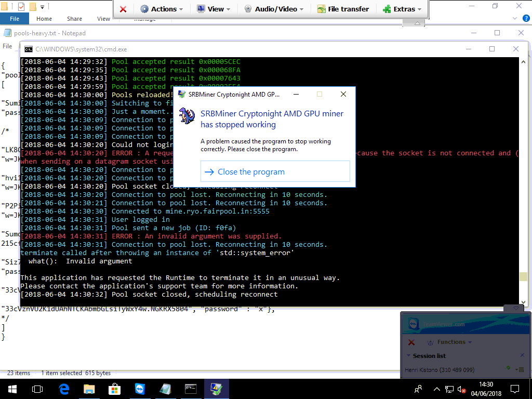Click the cmd.exe title bar icon
Image resolution: width=532 pixels, height=399 pixels.
29,49
